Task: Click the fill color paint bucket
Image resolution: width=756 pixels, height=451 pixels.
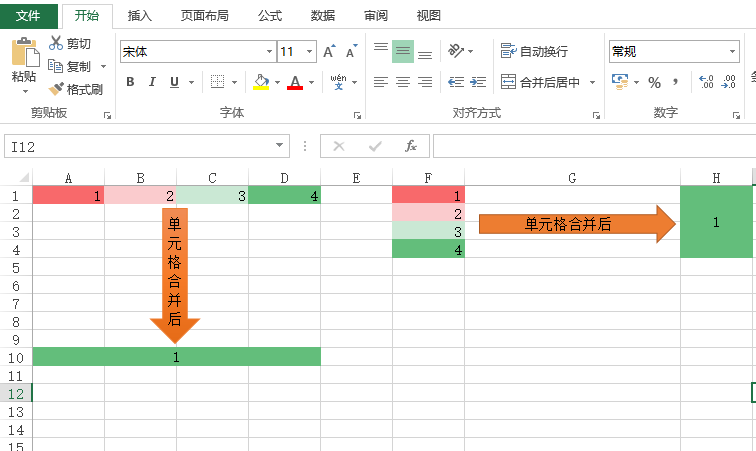Action: click(261, 82)
